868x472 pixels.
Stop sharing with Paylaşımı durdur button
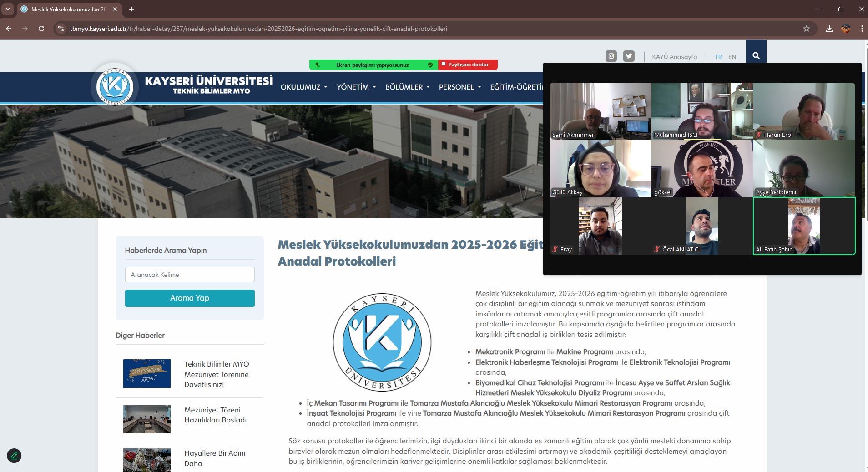coord(468,65)
